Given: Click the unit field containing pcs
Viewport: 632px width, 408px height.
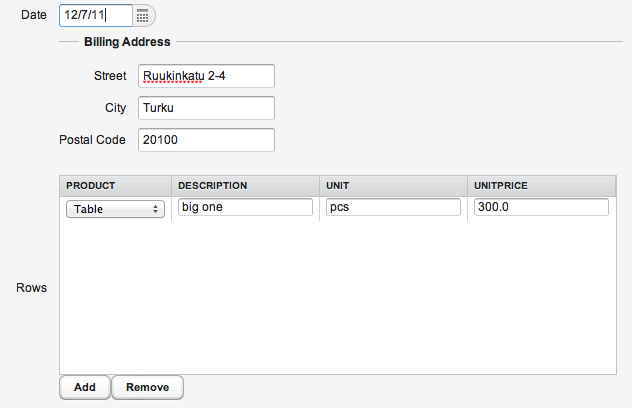Looking at the screenshot, I should 393,207.
